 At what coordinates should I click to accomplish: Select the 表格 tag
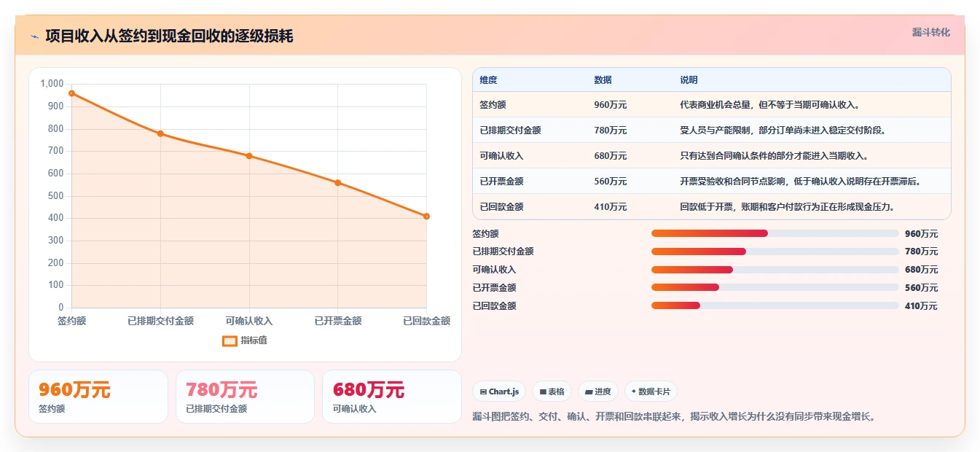(552, 391)
